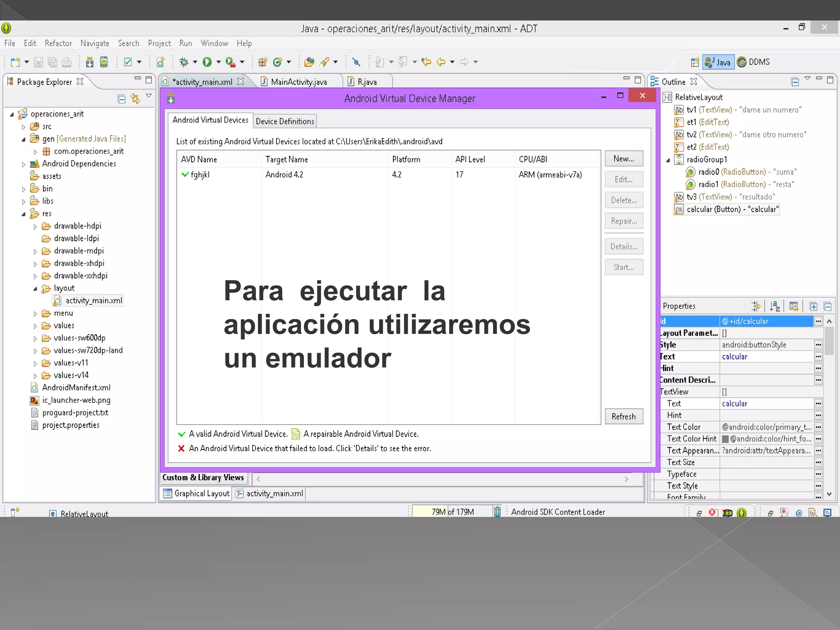Click the Back navigation yellow arrow
Screen dimensions: 840x630
441,62
